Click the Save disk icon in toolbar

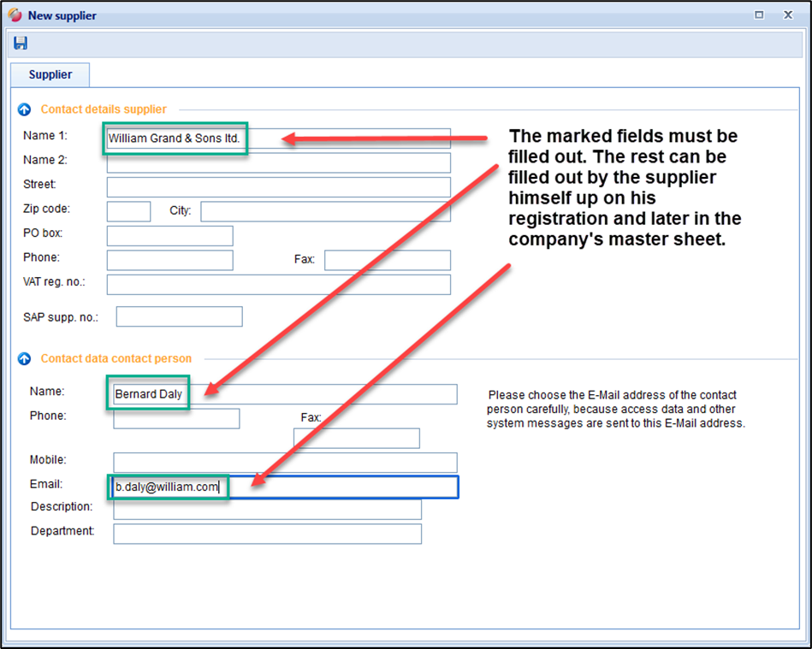[21, 44]
